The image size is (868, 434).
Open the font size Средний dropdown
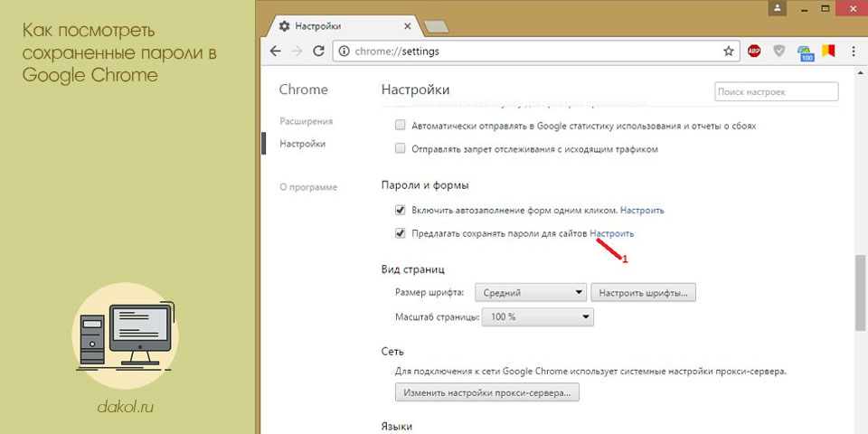pyautogui.click(x=532, y=292)
